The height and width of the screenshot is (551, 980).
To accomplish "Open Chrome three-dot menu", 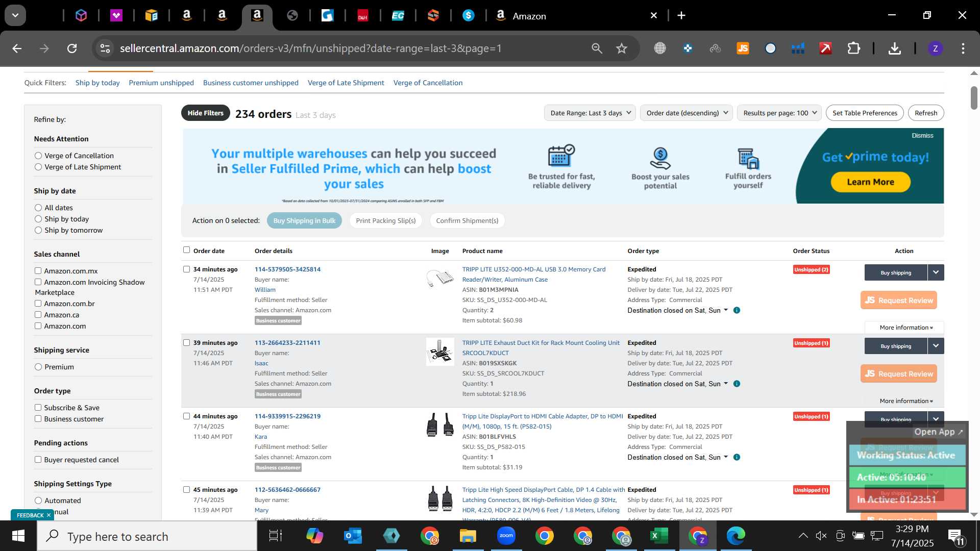I will click(x=963, y=48).
